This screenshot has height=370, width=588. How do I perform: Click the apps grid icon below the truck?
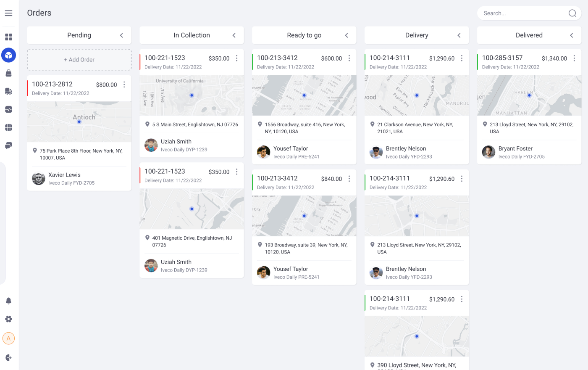tap(8, 127)
